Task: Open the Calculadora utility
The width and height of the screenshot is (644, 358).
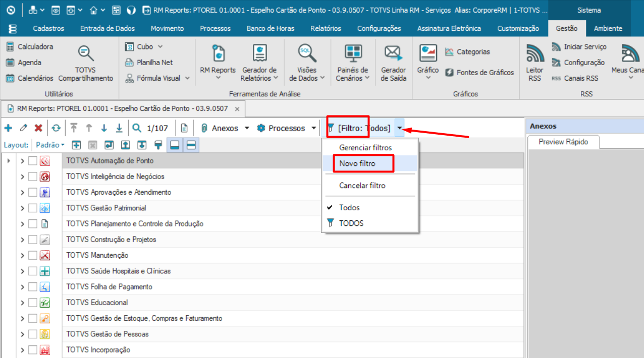Action: [29, 47]
